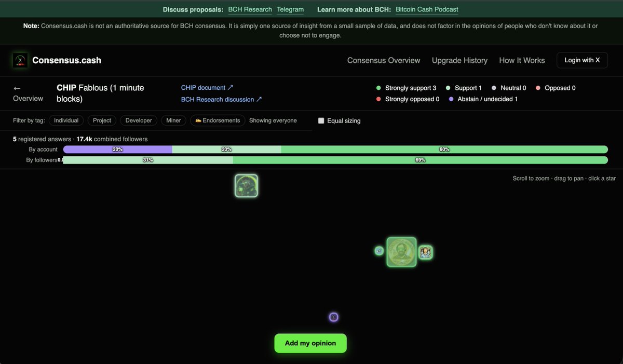Open How It Works nav item
Image resolution: width=623 pixels, height=364 pixels.
[522, 60]
